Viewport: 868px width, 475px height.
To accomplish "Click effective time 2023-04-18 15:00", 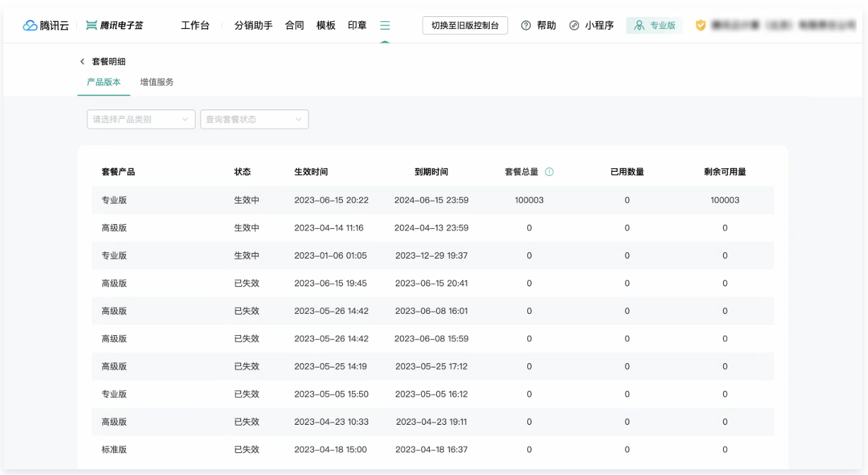I will (x=331, y=449).
